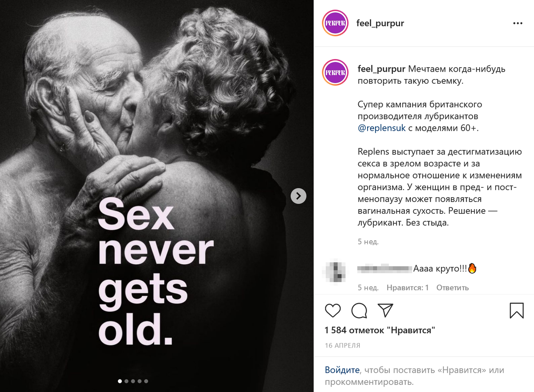Click the Войдите login link
This screenshot has width=534, height=392.
pyautogui.click(x=342, y=370)
